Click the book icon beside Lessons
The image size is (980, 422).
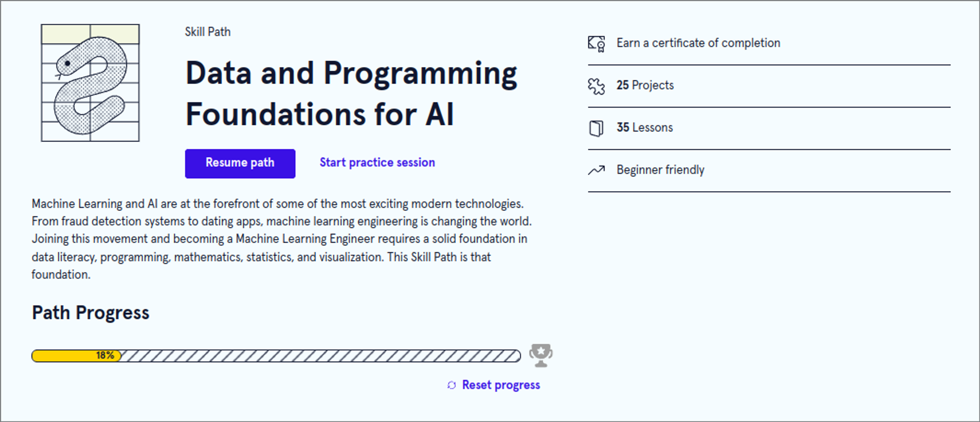tap(596, 128)
